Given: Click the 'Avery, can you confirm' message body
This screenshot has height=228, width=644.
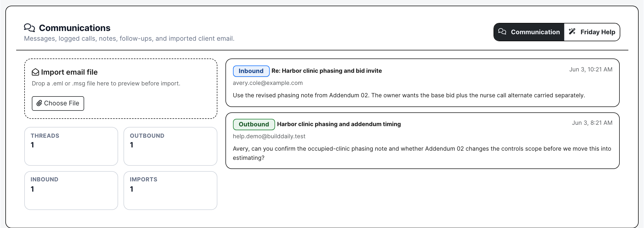Looking at the screenshot, I should pos(422,153).
